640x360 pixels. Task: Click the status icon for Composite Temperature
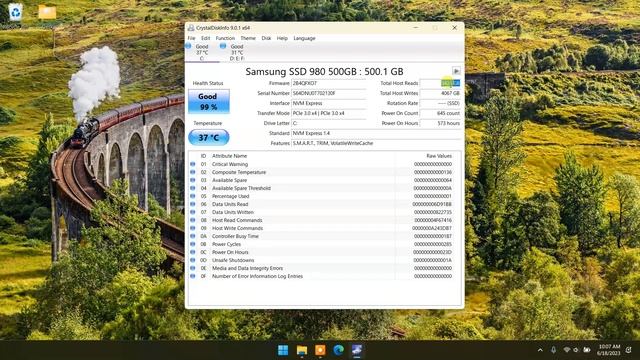pyautogui.click(x=193, y=172)
